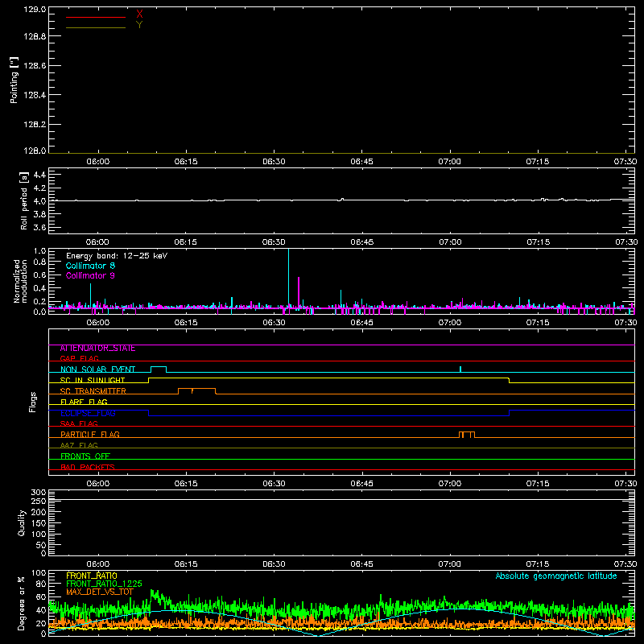Click the FLARE_FLAG label
This screenshot has height=644, width=644.
click(84, 402)
